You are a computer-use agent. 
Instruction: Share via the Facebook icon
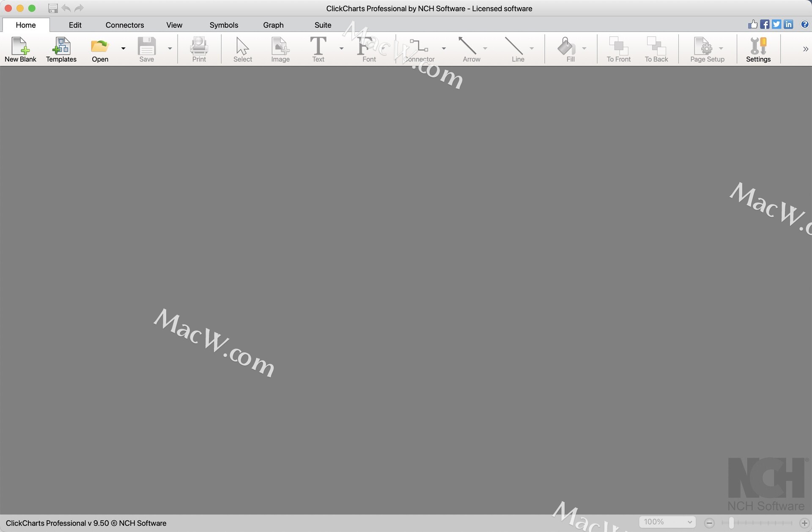point(765,24)
